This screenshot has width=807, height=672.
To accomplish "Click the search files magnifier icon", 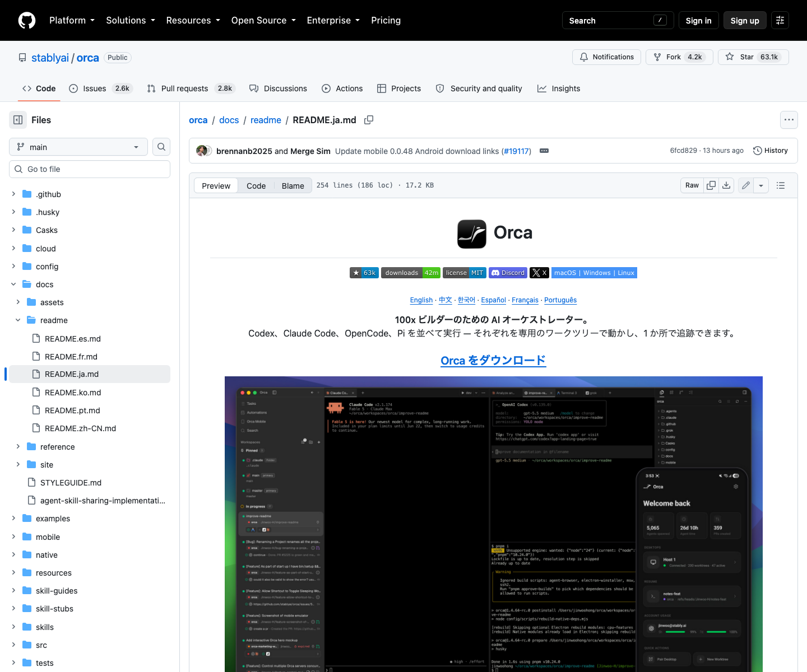I will tap(161, 147).
